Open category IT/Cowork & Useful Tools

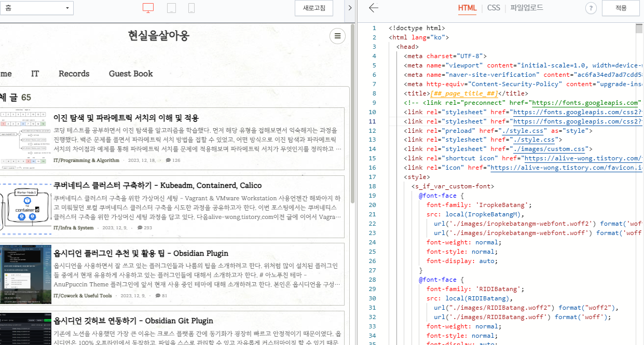83,296
